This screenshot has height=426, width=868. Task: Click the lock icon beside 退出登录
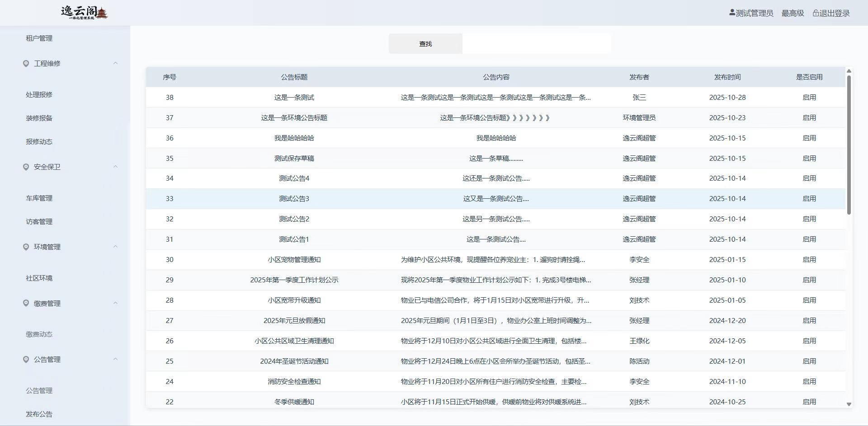pyautogui.click(x=816, y=13)
